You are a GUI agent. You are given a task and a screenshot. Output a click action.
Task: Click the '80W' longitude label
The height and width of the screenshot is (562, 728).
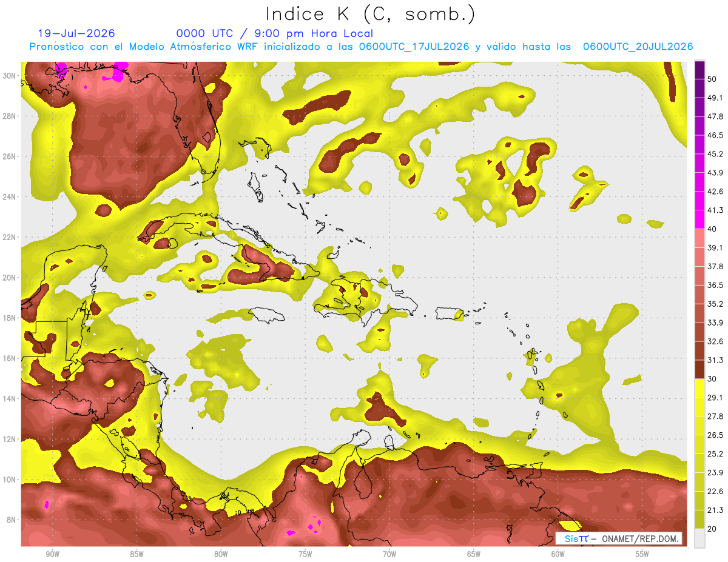pos(221,554)
